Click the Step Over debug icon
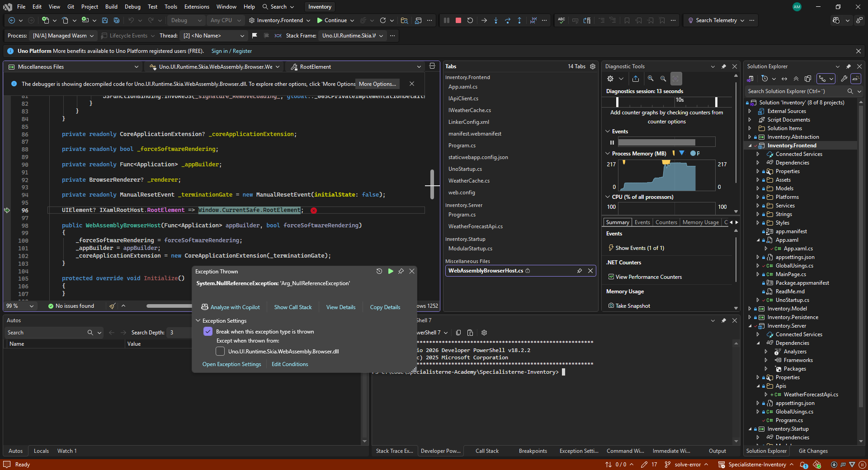The image size is (868, 470). click(x=508, y=20)
